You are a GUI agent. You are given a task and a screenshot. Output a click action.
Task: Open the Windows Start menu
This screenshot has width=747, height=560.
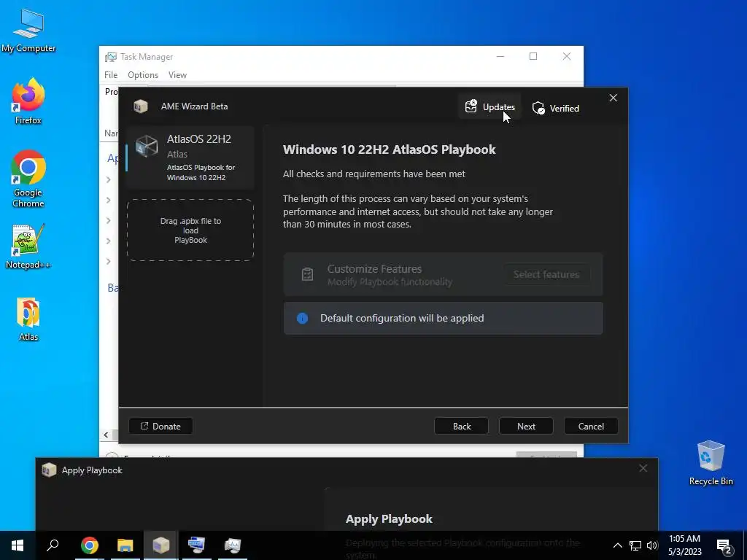18,545
